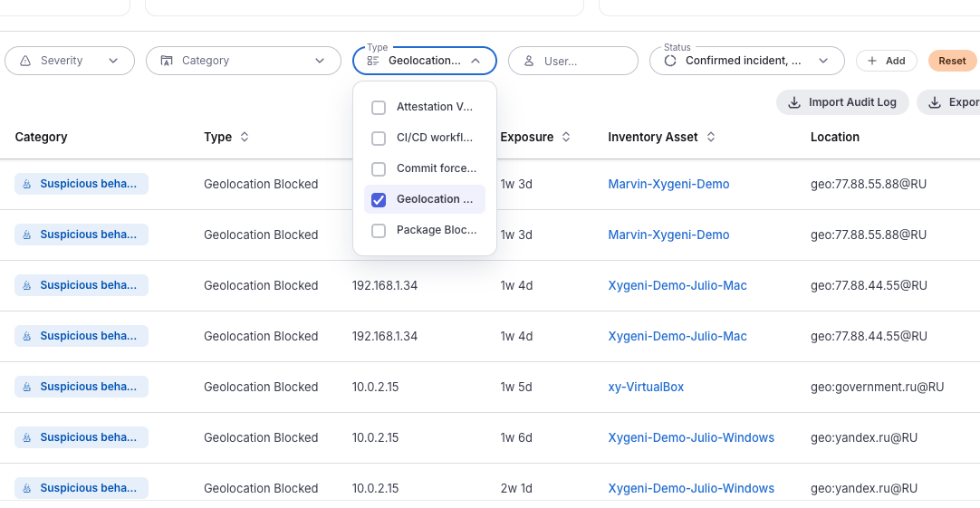This screenshot has height=508, width=980.
Task: Click the User... filter input field
Action: (573, 61)
